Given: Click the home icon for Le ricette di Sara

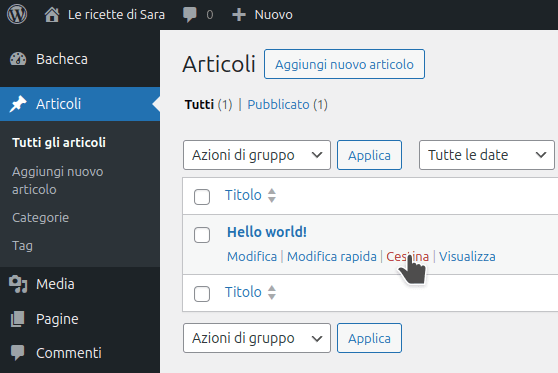Looking at the screenshot, I should pos(52,15).
